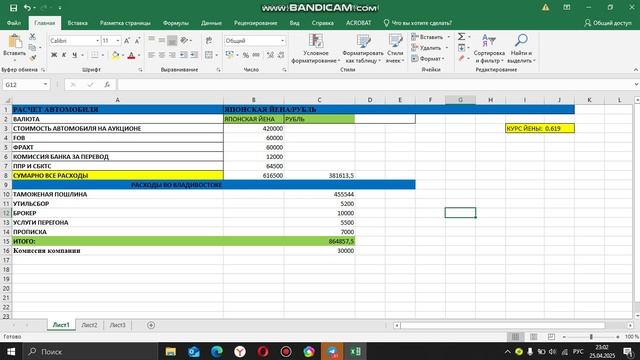This screenshot has width=640, height=360.
Task: Toggle italic formatting
Action: [x=64, y=55]
